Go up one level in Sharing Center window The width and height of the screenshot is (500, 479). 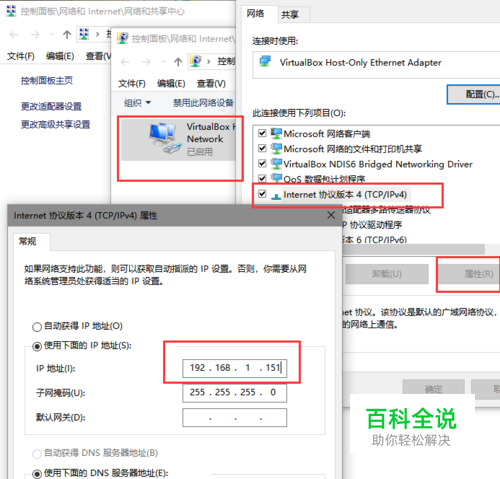67,34
